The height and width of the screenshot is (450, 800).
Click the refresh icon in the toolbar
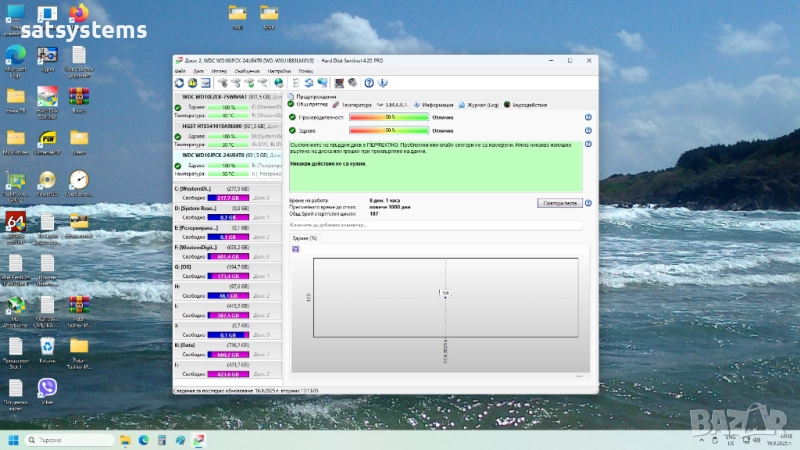pyautogui.click(x=179, y=83)
